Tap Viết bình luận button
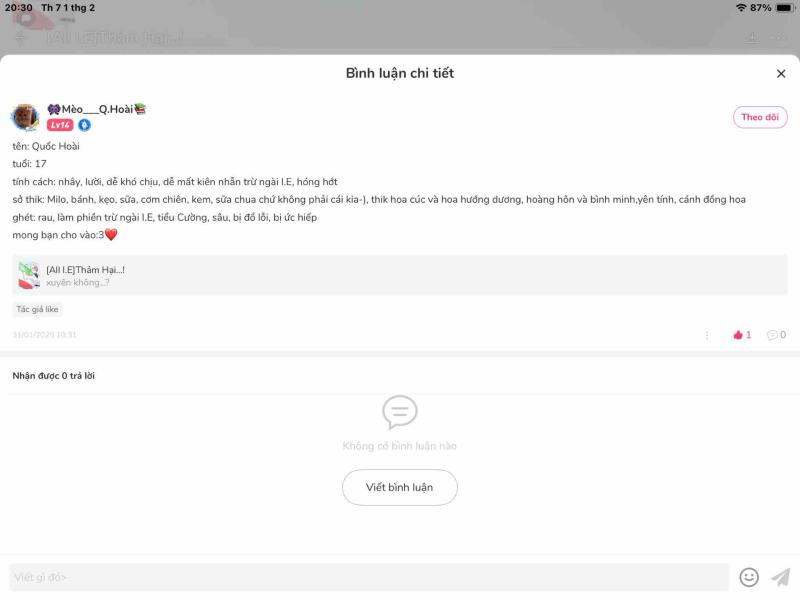 pyautogui.click(x=399, y=487)
